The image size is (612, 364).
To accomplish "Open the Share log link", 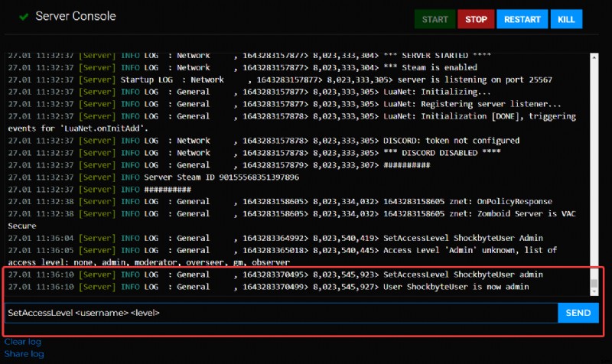I will tap(24, 354).
